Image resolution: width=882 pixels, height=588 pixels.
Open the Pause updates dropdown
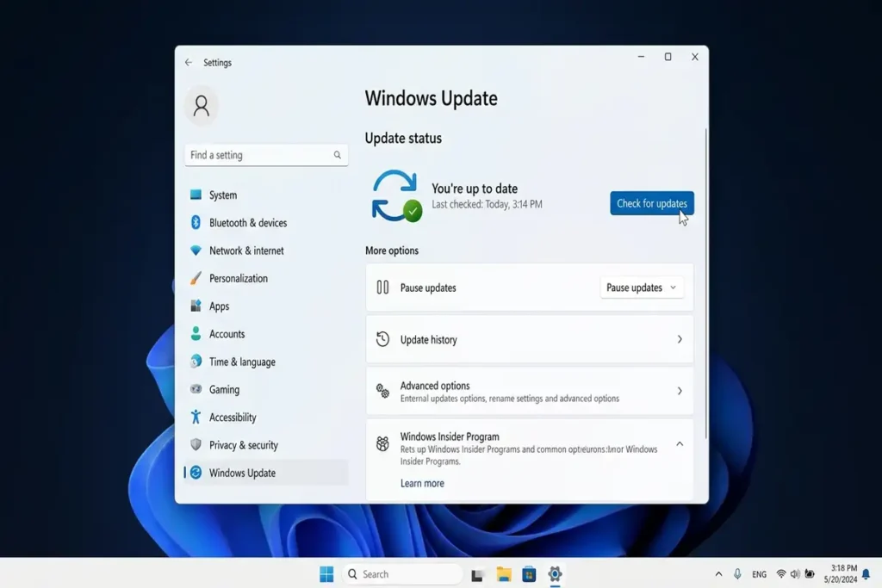[641, 288]
